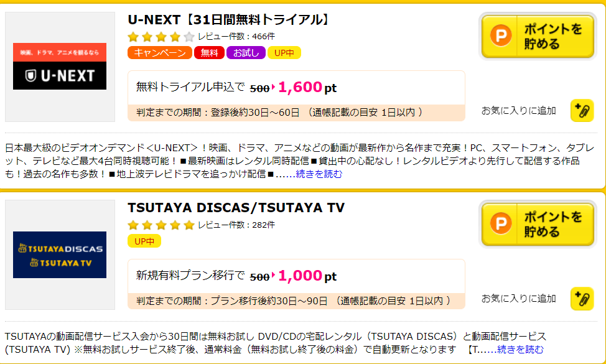Screen dimensions: 606x364
Task: Expand U-NEXT description with 続きを読む
Action: tap(319, 174)
